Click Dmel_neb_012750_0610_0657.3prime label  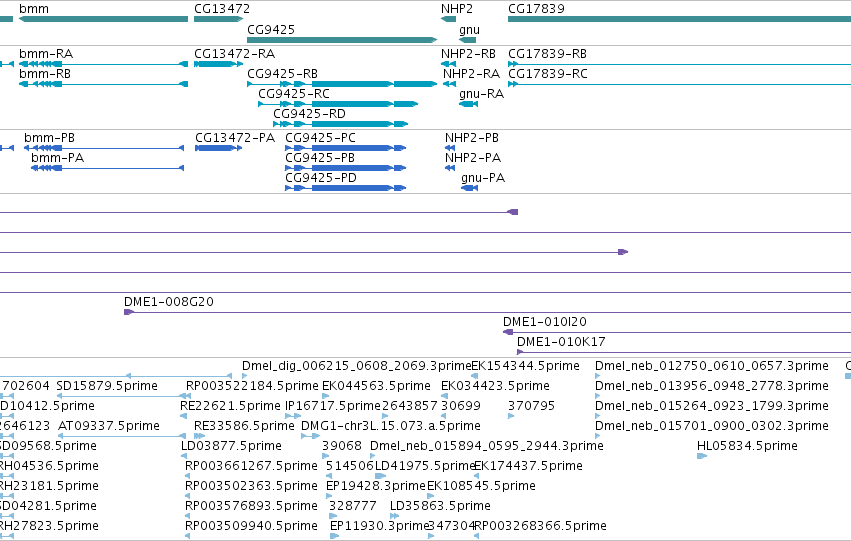712,366
